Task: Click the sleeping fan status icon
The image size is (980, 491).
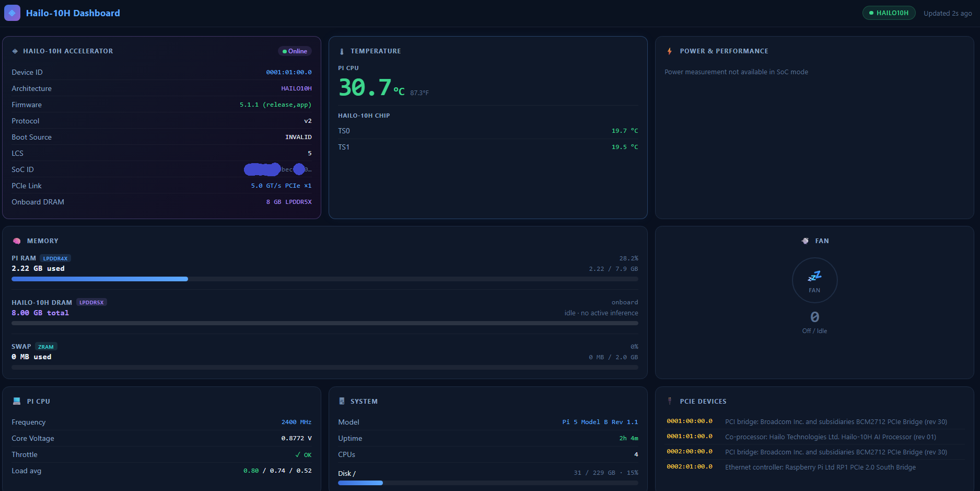Action: coord(814,276)
